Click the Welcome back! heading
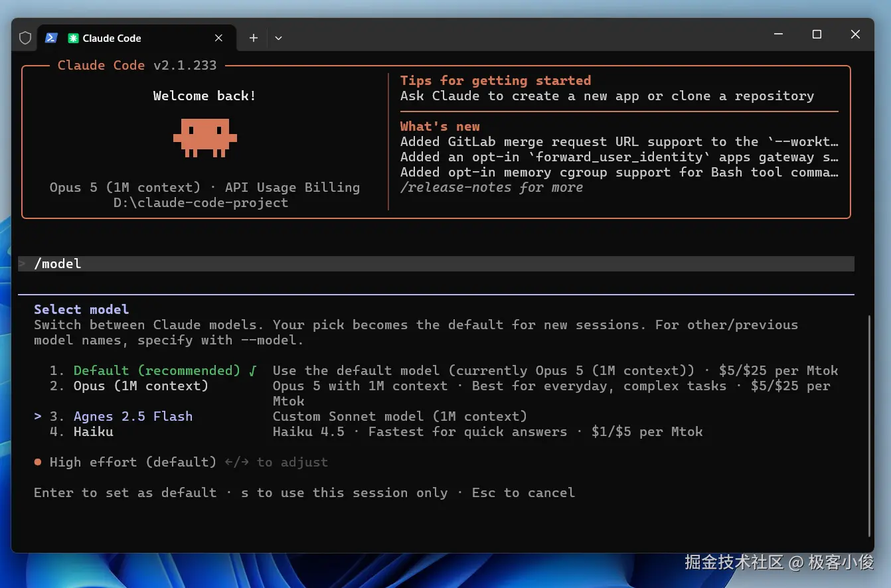The width and height of the screenshot is (891, 588). pos(204,96)
